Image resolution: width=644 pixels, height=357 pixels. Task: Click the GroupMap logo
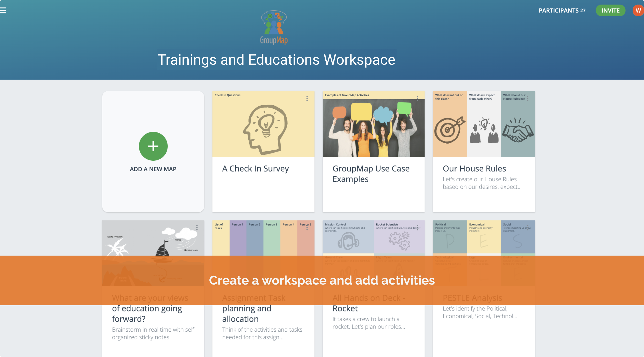(x=274, y=27)
